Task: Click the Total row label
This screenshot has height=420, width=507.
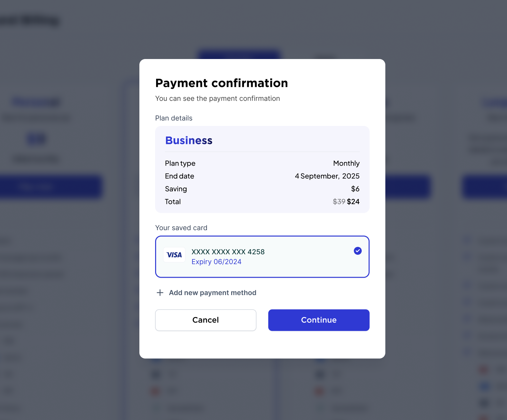Action: click(x=173, y=202)
